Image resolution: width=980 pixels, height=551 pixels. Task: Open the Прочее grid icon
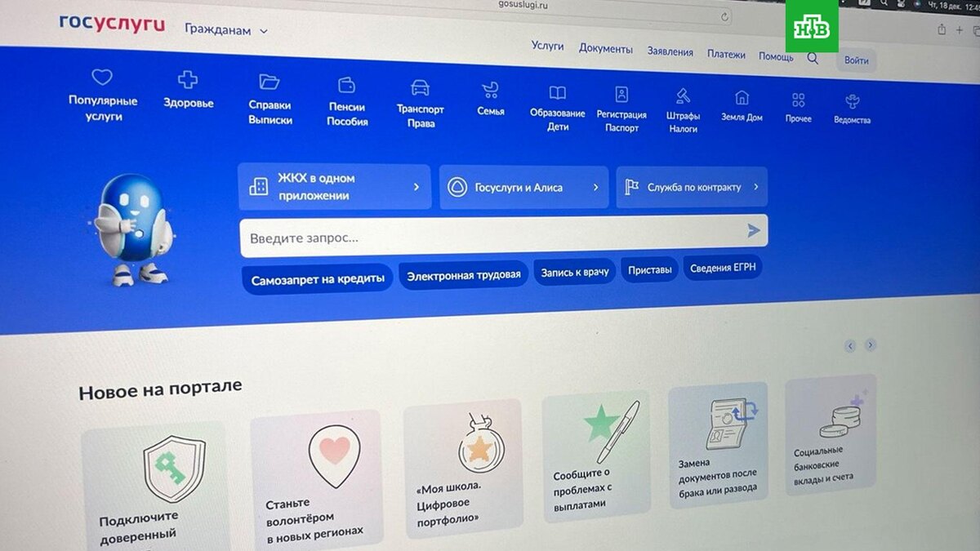799,100
